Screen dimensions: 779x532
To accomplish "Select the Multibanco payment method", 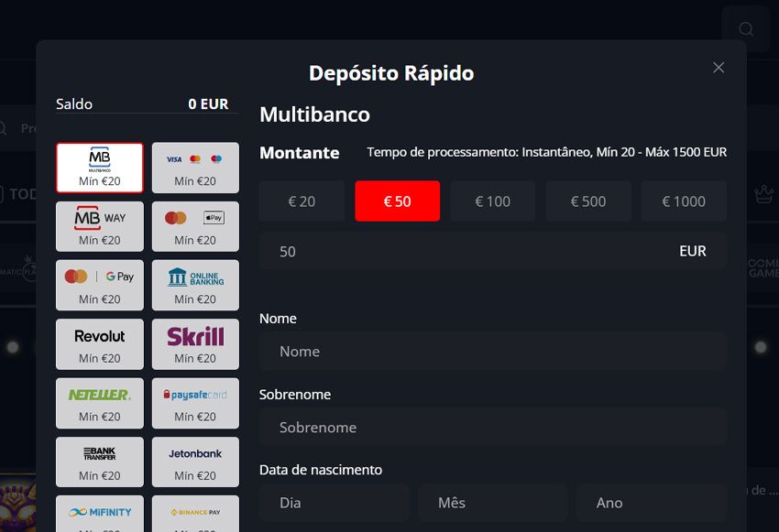I will coord(100,168).
